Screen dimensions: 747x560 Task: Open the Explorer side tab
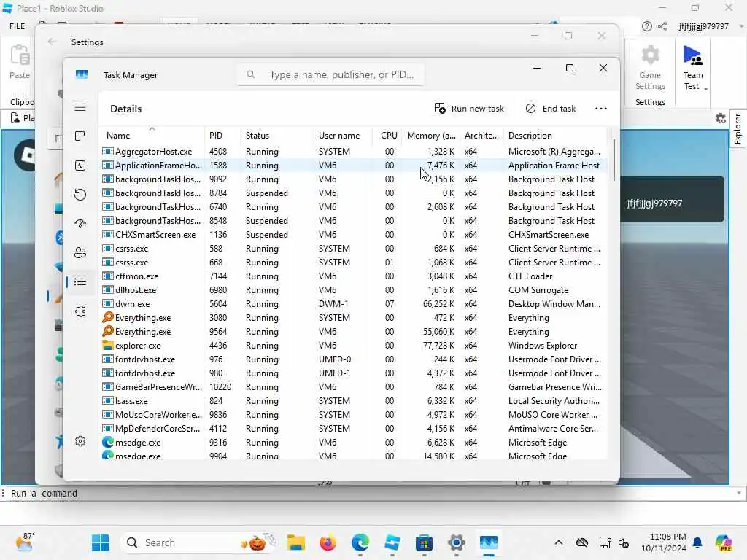point(738,128)
